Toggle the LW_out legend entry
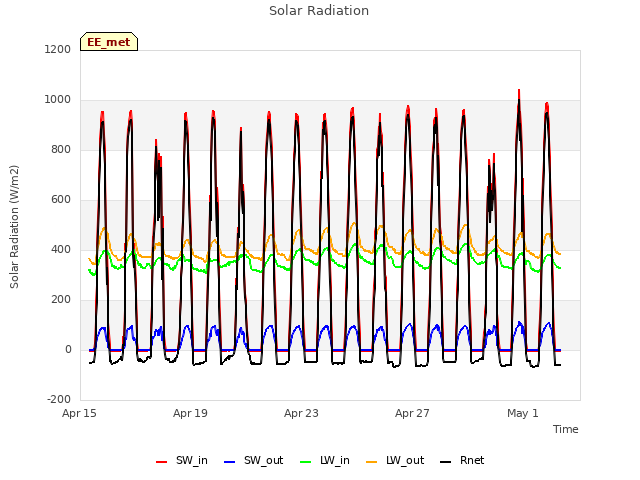The height and width of the screenshot is (480, 640). 395,461
